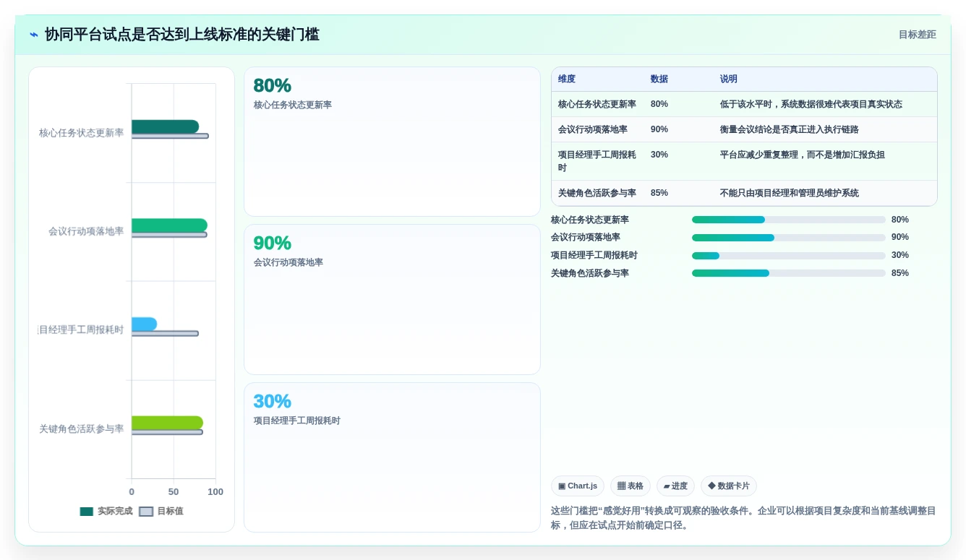Click the 85% value in the table
This screenshot has height=560, width=966.
(x=659, y=193)
